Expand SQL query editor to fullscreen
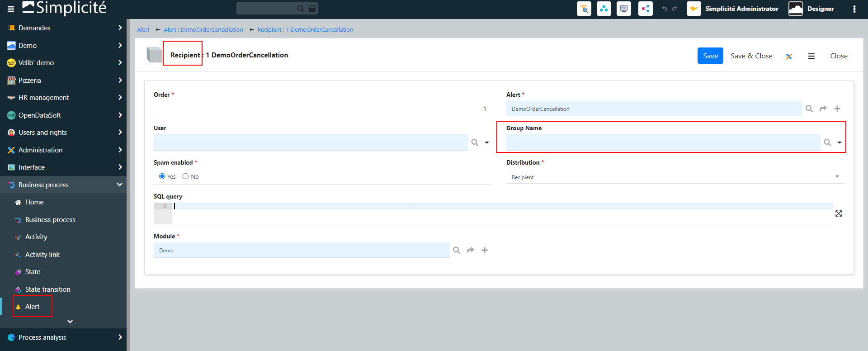 (x=839, y=213)
